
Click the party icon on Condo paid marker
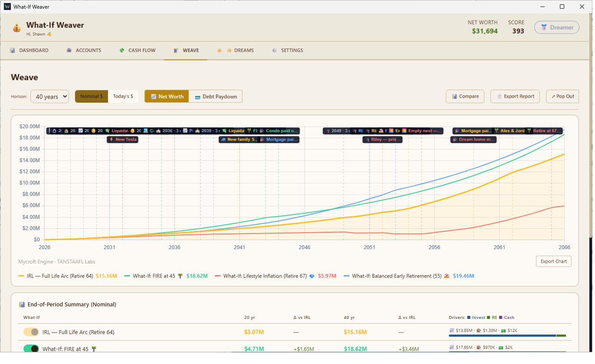pyautogui.click(x=262, y=130)
